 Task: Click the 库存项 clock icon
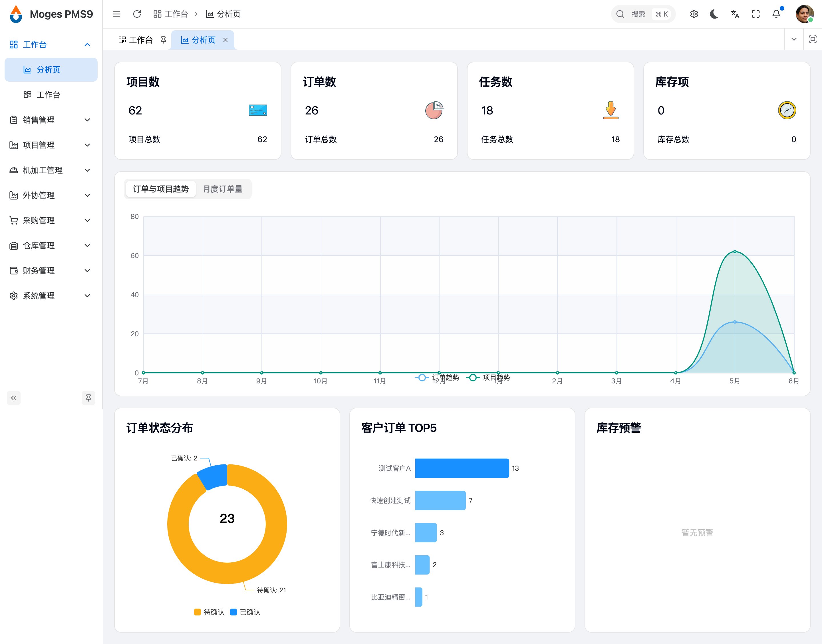point(787,110)
